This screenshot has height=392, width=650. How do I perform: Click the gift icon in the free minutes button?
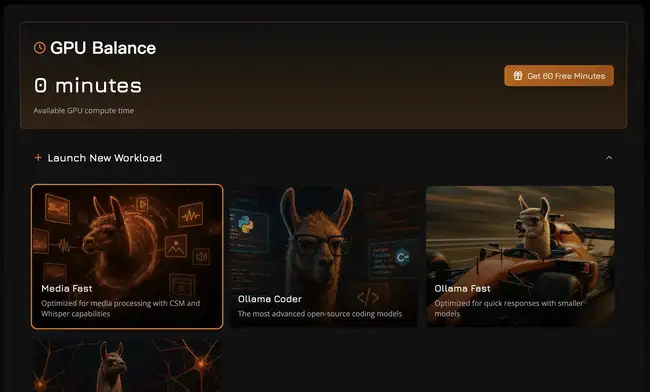(x=518, y=76)
